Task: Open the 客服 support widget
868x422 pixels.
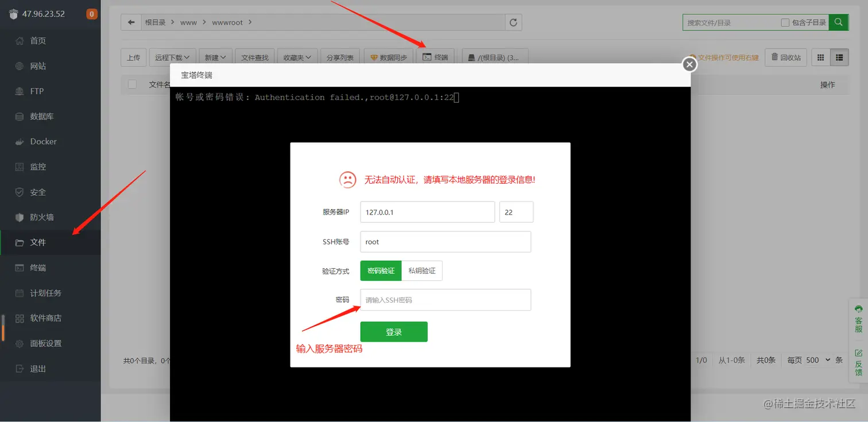Action: coord(858,319)
